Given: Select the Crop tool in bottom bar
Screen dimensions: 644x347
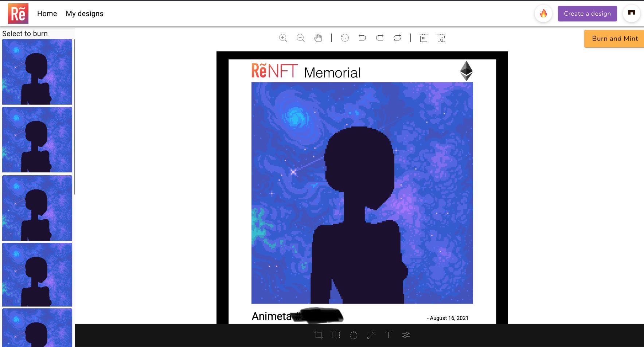Looking at the screenshot, I should pos(318,335).
